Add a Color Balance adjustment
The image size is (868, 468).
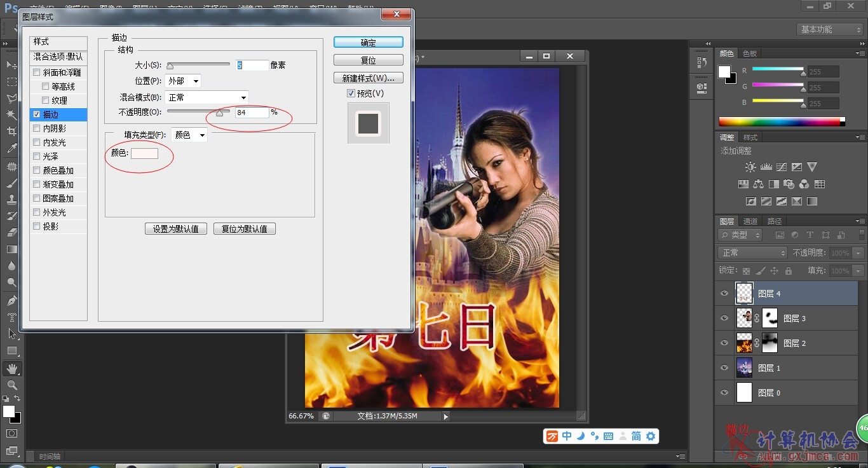point(759,184)
